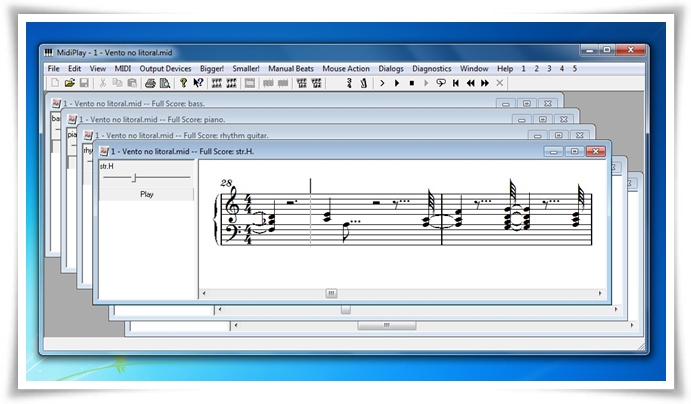Click the first greyed keyboard icon
The width and height of the screenshot is (691, 404).
tap(268, 83)
